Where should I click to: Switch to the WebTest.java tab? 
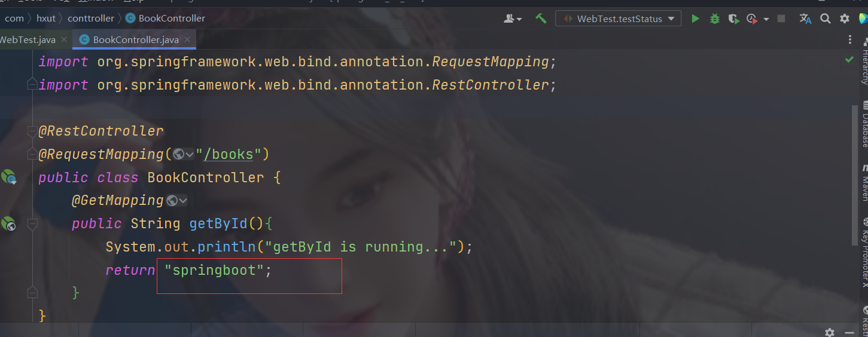click(28, 39)
